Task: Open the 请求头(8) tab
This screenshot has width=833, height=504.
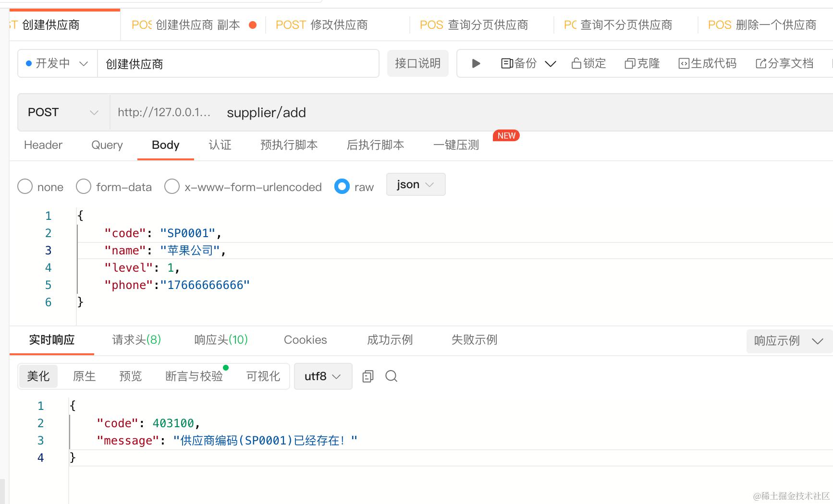Action: [x=136, y=340]
